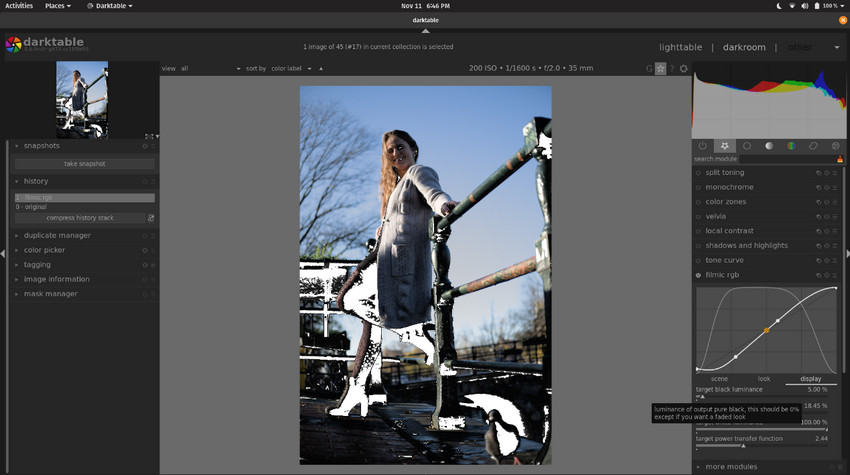Enable the local contrast module
The width and height of the screenshot is (850, 475).
point(698,232)
